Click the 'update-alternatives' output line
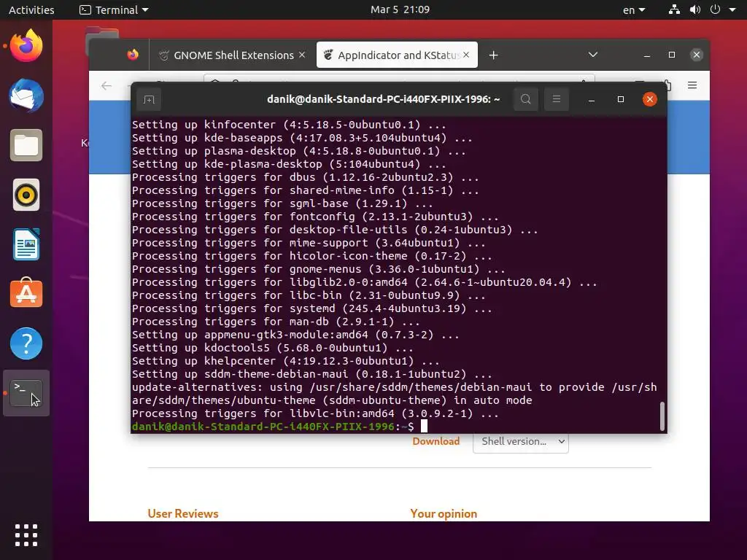This screenshot has width=747, height=560. (395, 394)
